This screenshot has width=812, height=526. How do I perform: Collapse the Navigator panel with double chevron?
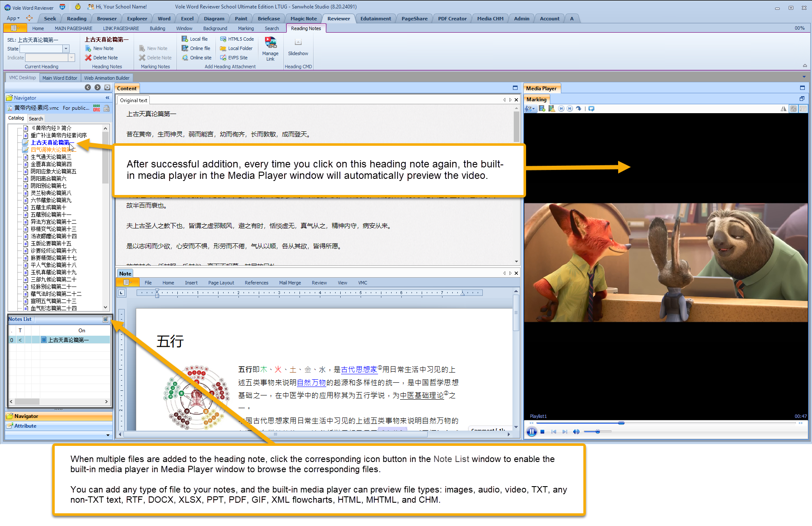point(107,98)
